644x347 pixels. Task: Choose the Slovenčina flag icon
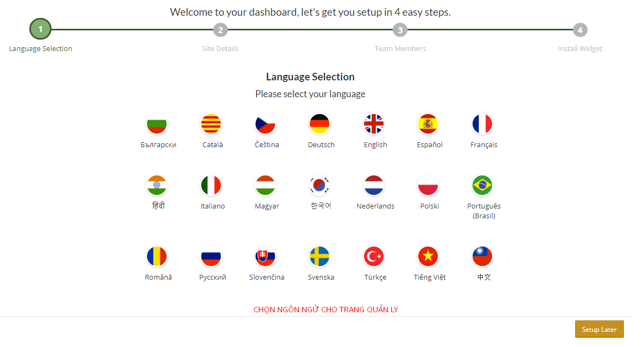click(x=265, y=256)
